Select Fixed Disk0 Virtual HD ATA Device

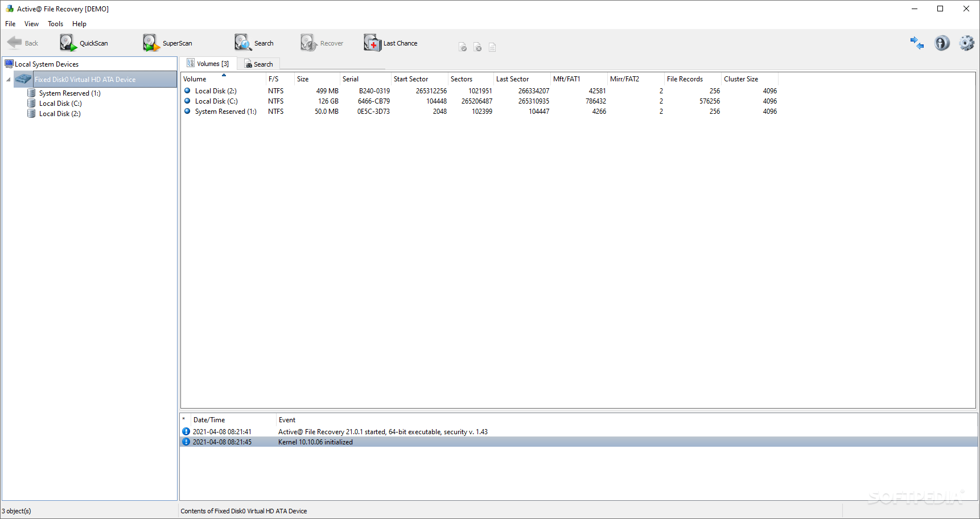point(85,80)
